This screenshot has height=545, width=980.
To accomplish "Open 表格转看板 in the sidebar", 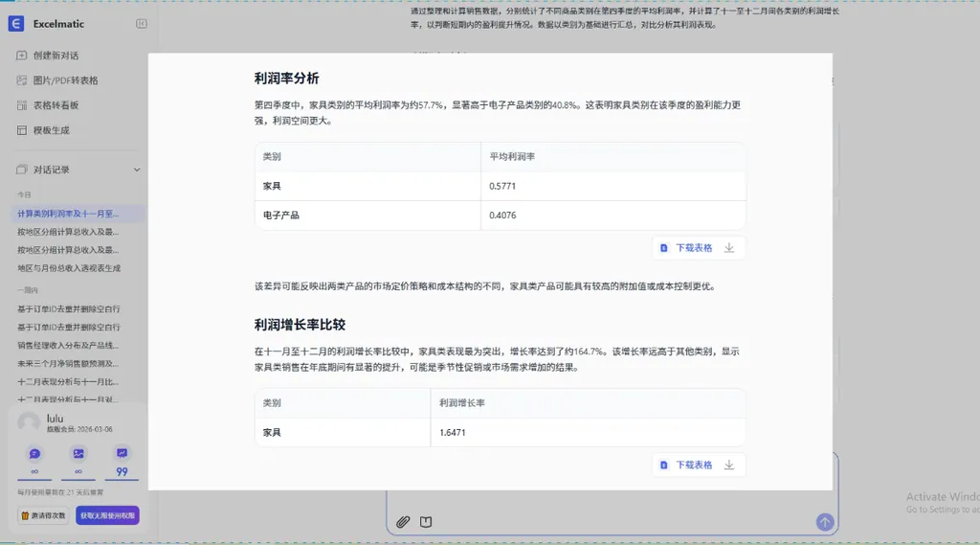I will coord(56,105).
